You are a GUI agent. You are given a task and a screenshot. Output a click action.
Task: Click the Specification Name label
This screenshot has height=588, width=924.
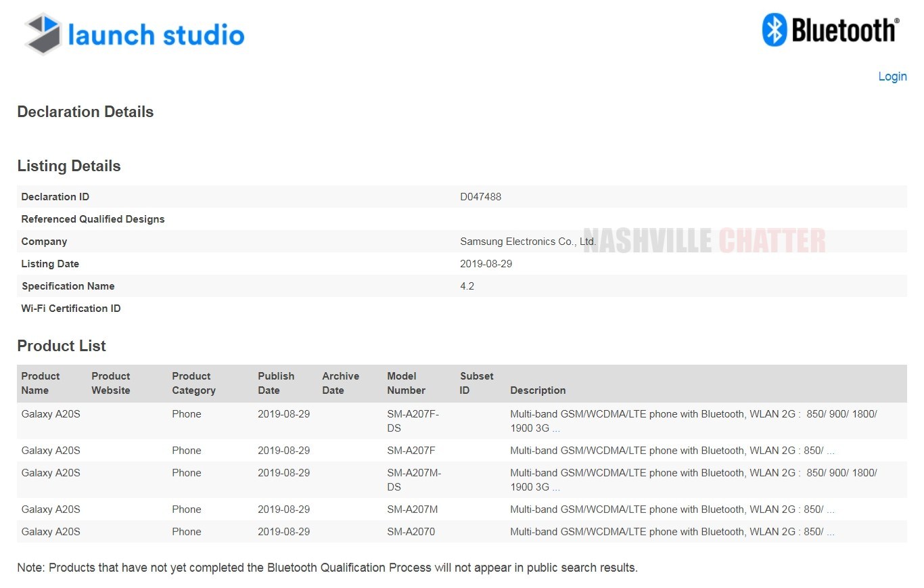[x=68, y=286]
